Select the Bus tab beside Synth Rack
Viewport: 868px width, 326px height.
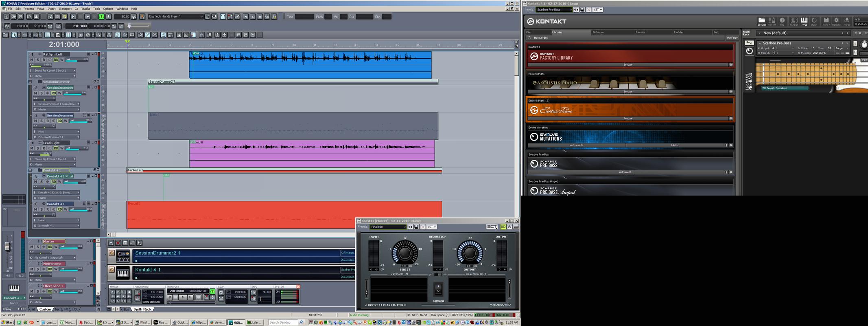[x=126, y=309]
